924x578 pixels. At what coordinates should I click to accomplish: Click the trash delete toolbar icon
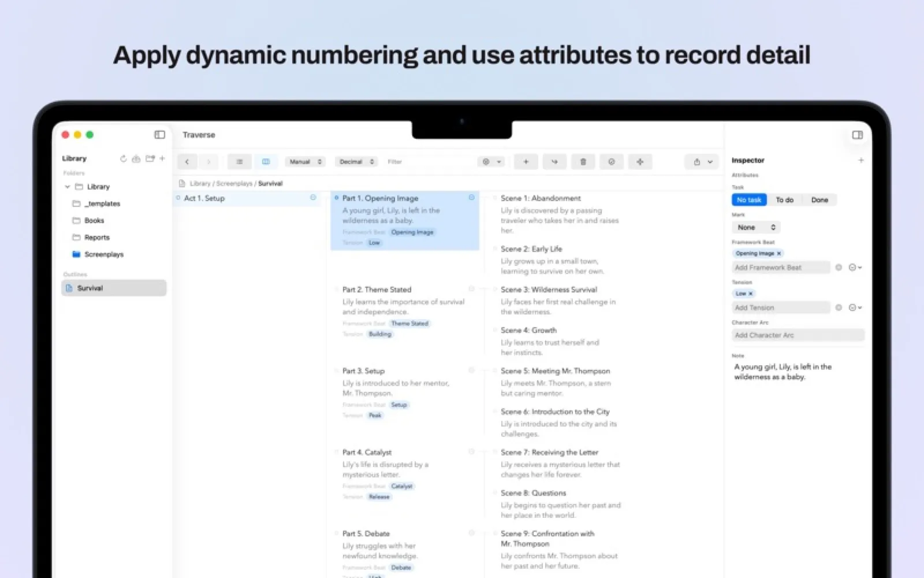point(583,162)
